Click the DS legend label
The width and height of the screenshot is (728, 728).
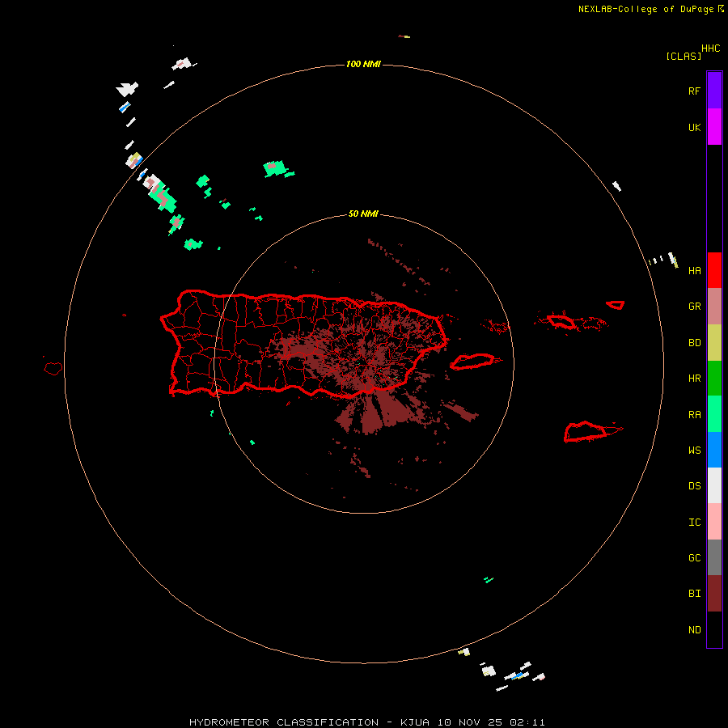coord(694,485)
